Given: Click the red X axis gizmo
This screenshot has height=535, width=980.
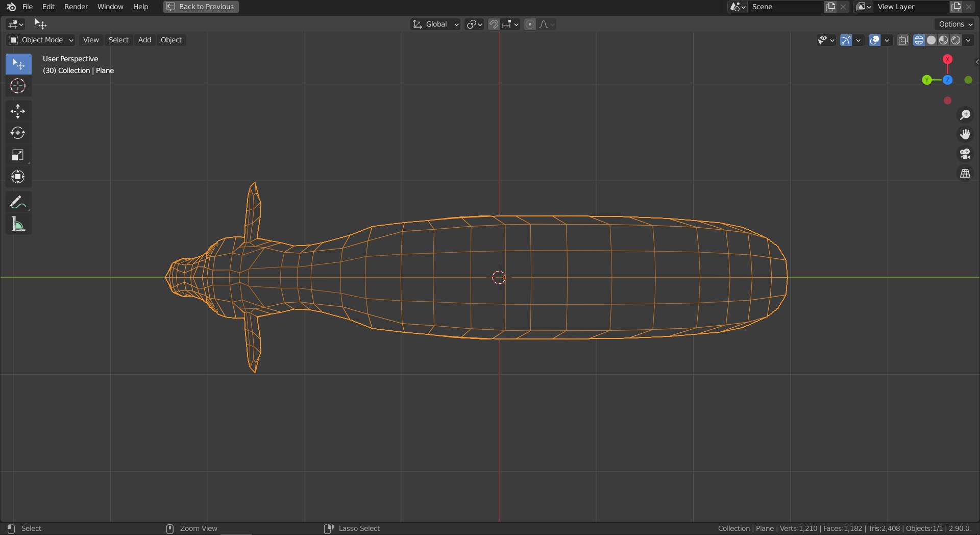Looking at the screenshot, I should (947, 59).
